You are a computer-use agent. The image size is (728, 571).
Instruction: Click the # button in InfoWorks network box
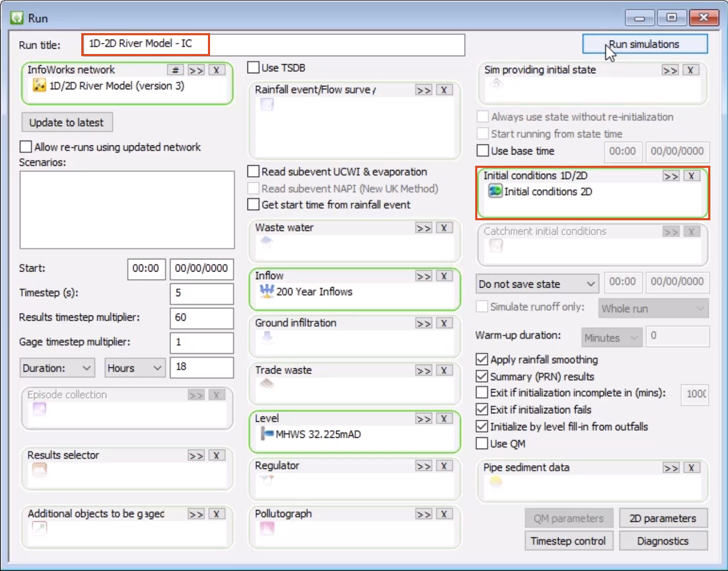tap(175, 70)
